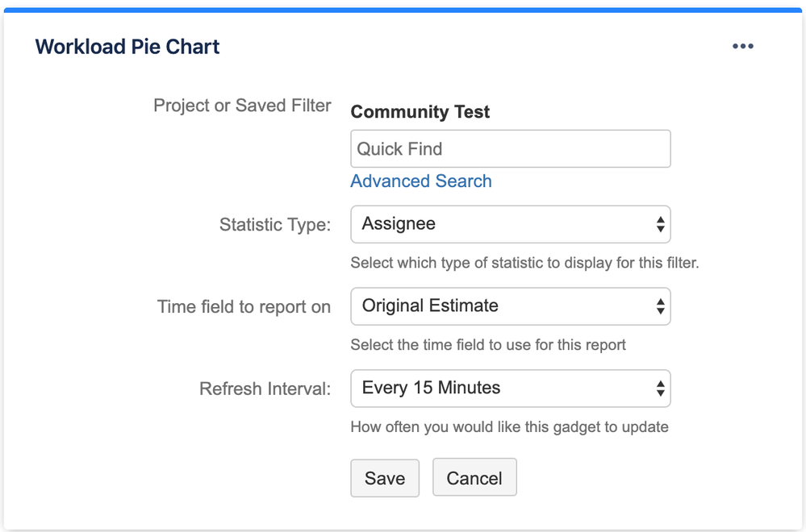Select the Community Test filter name

(x=420, y=112)
